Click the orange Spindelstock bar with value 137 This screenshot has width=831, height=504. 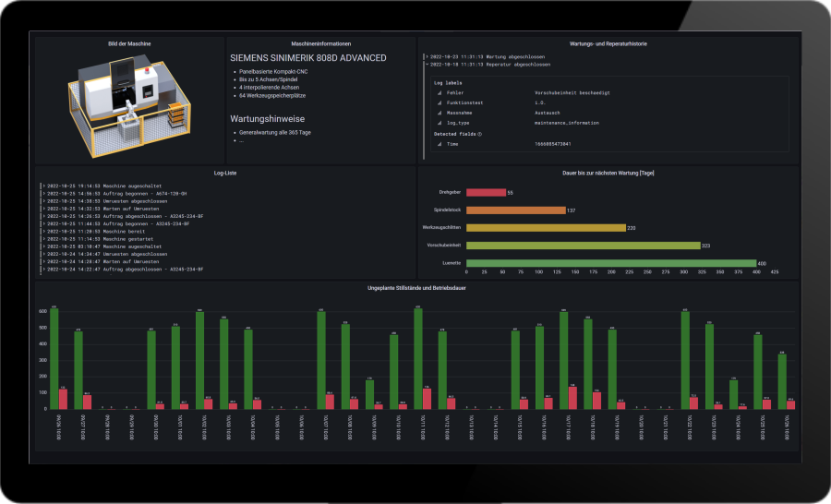pos(515,210)
